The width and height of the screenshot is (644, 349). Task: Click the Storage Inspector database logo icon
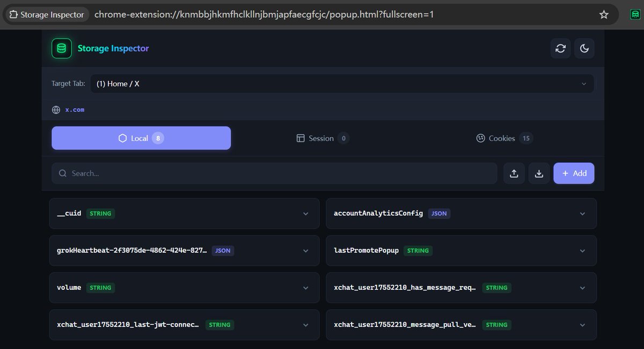pos(61,48)
